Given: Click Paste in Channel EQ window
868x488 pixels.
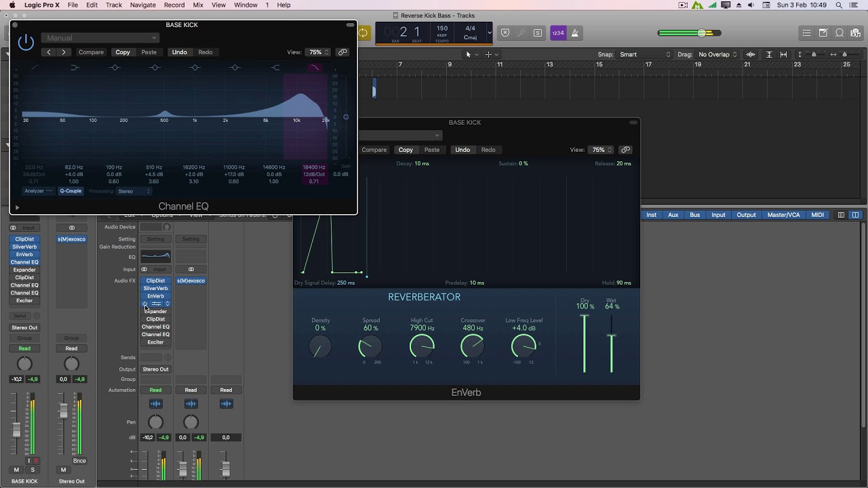Looking at the screenshot, I should tap(149, 52).
